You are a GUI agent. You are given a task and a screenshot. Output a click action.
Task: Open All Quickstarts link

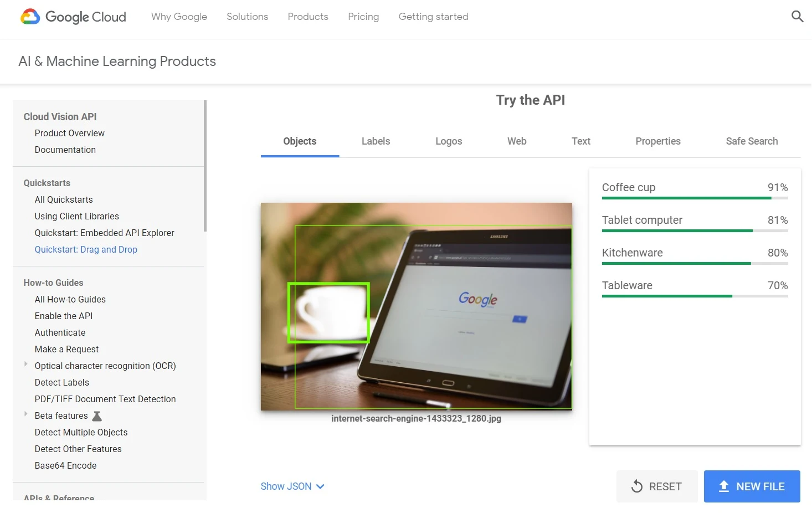click(x=64, y=199)
